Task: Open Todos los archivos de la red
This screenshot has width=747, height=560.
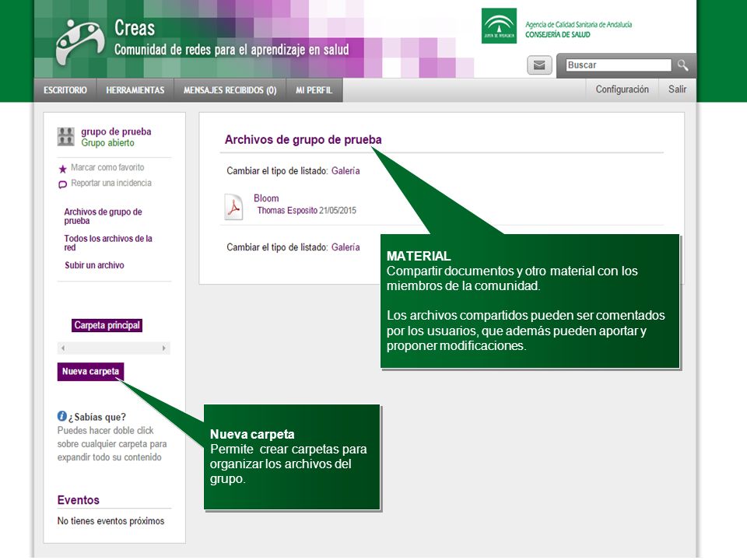Action: [108, 243]
